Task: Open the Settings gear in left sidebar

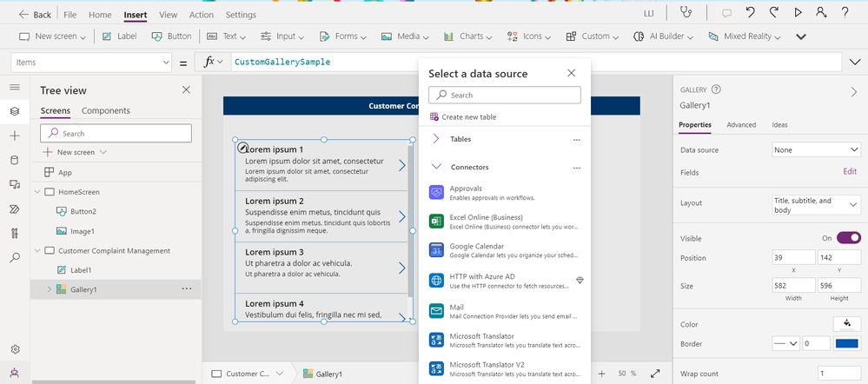Action: tap(15, 349)
